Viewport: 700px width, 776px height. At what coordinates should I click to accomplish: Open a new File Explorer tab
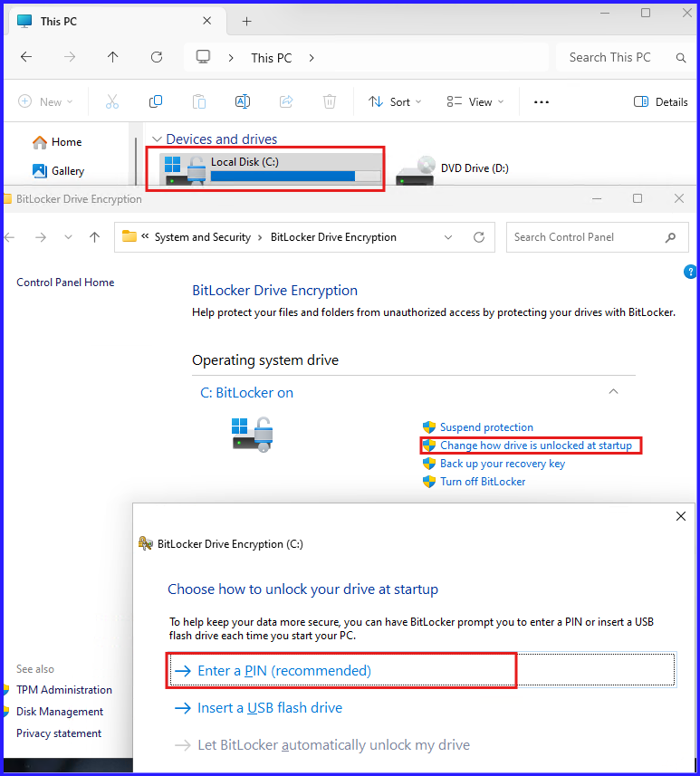click(x=246, y=22)
